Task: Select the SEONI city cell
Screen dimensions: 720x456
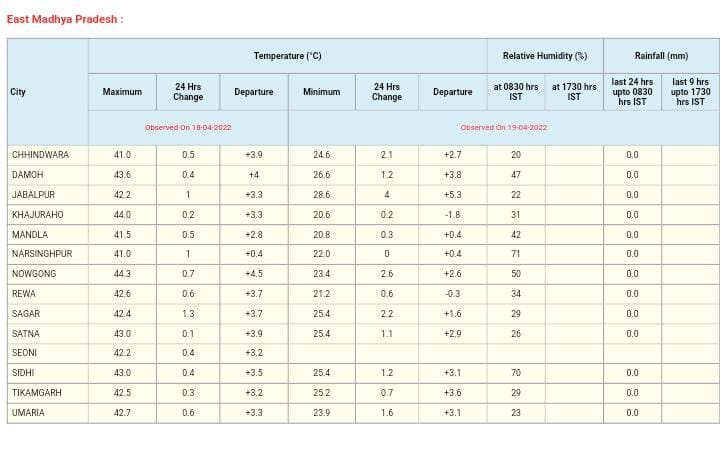Action: [25, 353]
